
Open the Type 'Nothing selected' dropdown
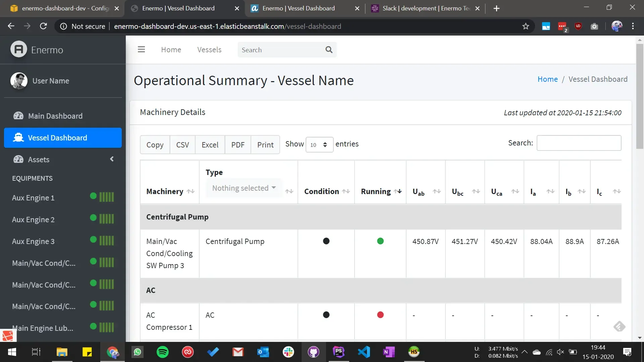point(244,188)
